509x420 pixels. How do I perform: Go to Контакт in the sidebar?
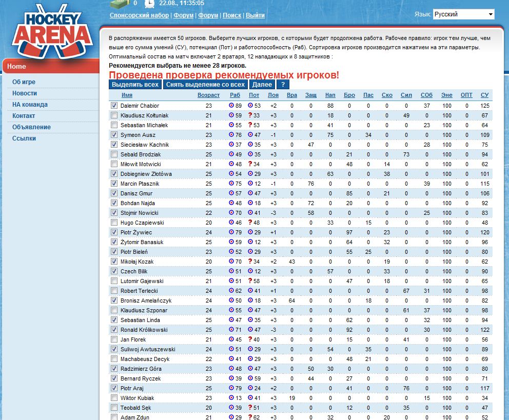click(24, 116)
